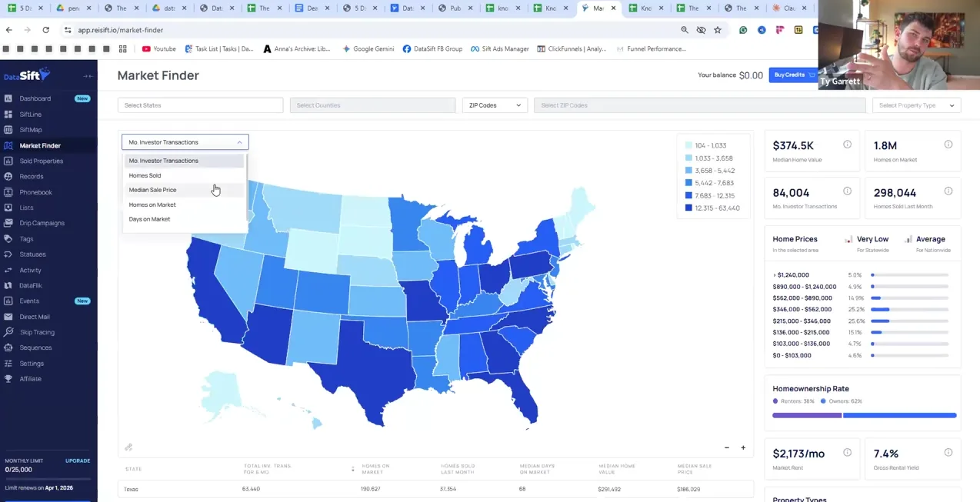Open Affiliate in the sidebar
980x502 pixels.
click(x=31, y=379)
